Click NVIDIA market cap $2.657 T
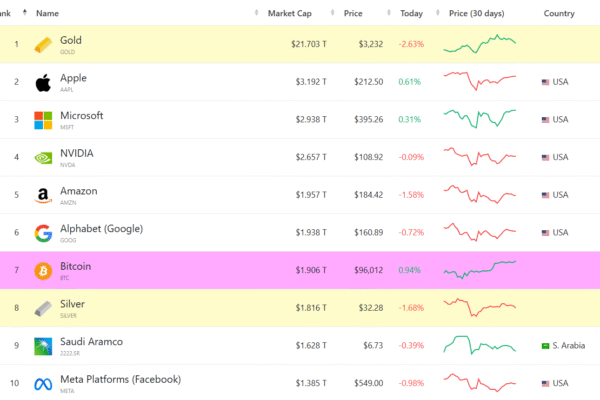Screen dimensions: 600x400 311,157
